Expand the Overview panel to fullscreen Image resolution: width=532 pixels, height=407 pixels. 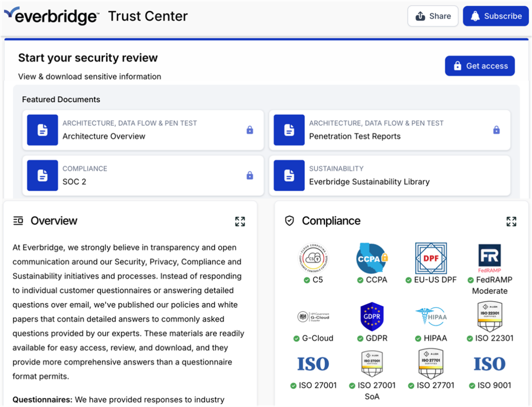point(240,221)
